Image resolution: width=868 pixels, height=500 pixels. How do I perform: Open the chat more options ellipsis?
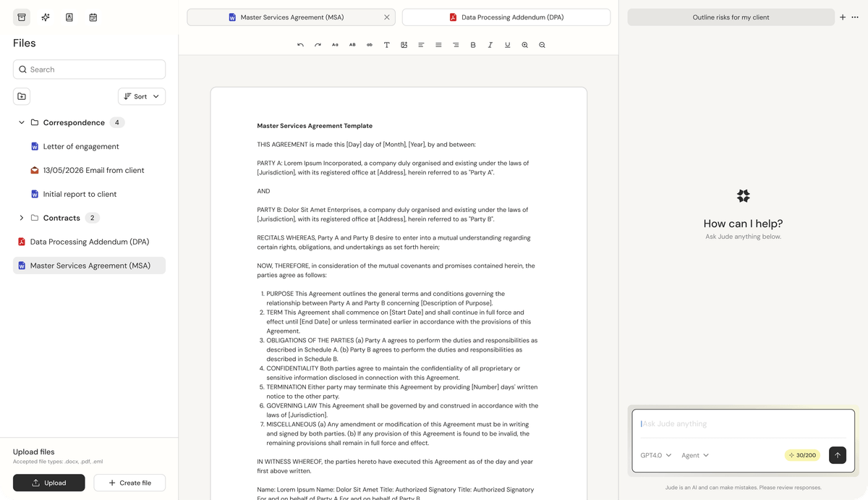click(x=855, y=17)
